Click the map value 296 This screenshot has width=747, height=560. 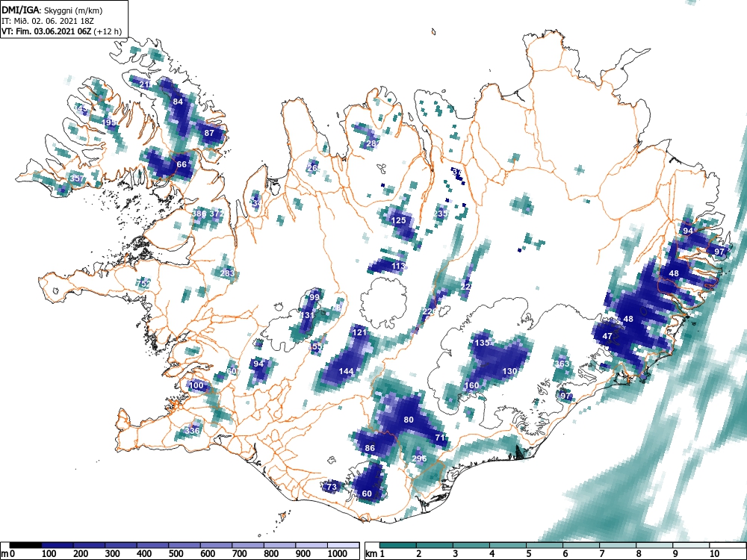pos(419,458)
